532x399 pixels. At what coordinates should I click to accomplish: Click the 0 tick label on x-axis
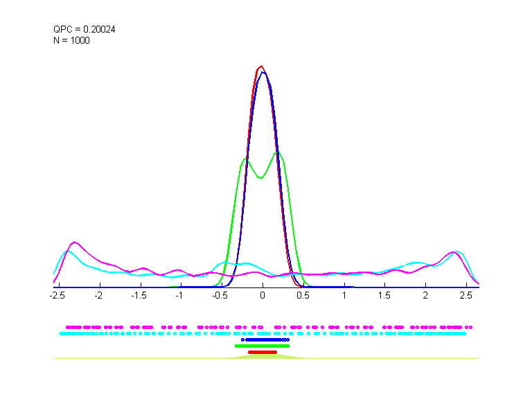263,294
